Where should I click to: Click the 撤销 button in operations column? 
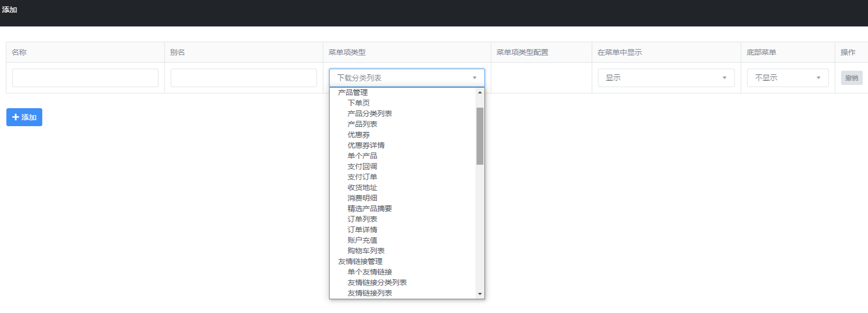(x=851, y=78)
